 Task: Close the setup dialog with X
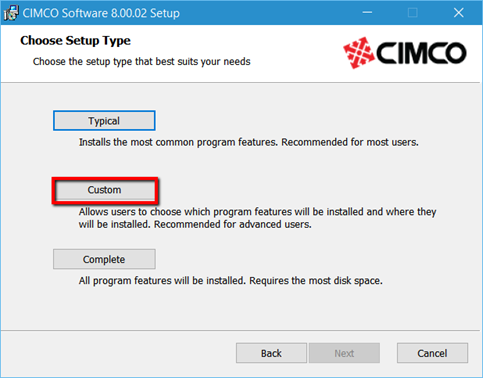[459, 13]
